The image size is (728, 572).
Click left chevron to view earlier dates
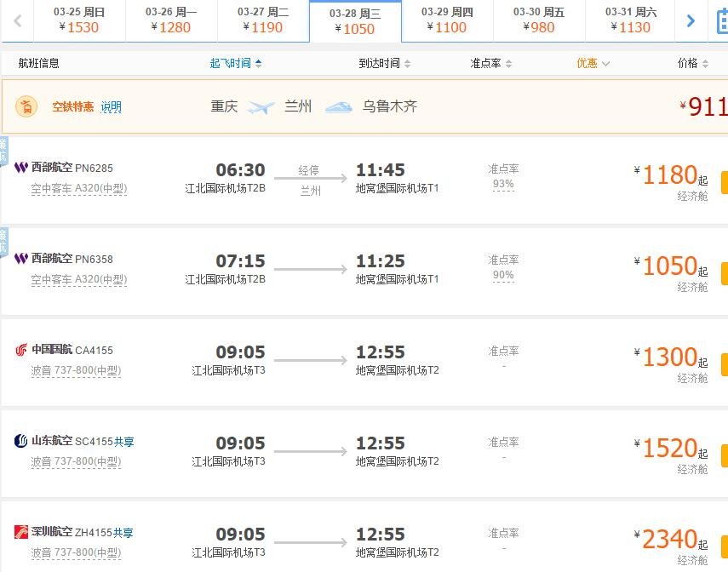click(16, 20)
